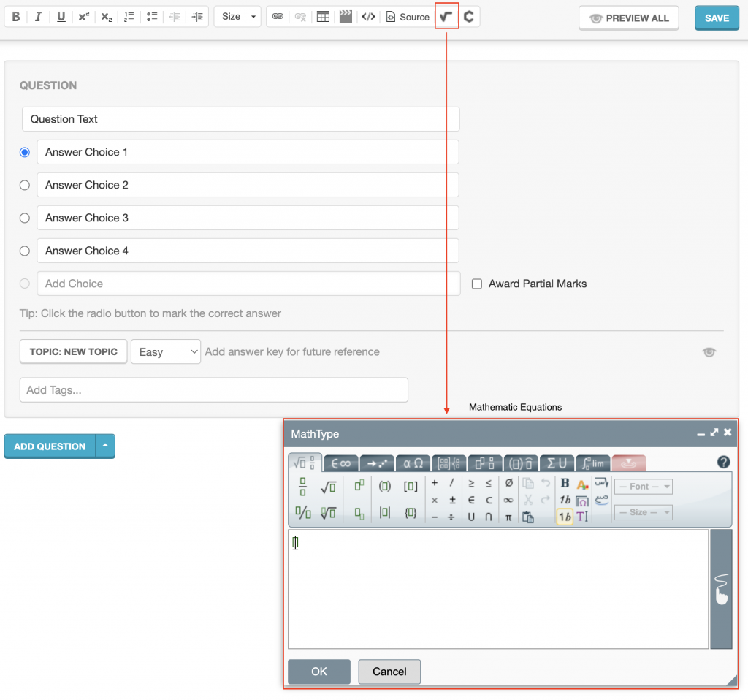Open the math equation editor icon
Screen dimensions: 748x700
pos(446,17)
